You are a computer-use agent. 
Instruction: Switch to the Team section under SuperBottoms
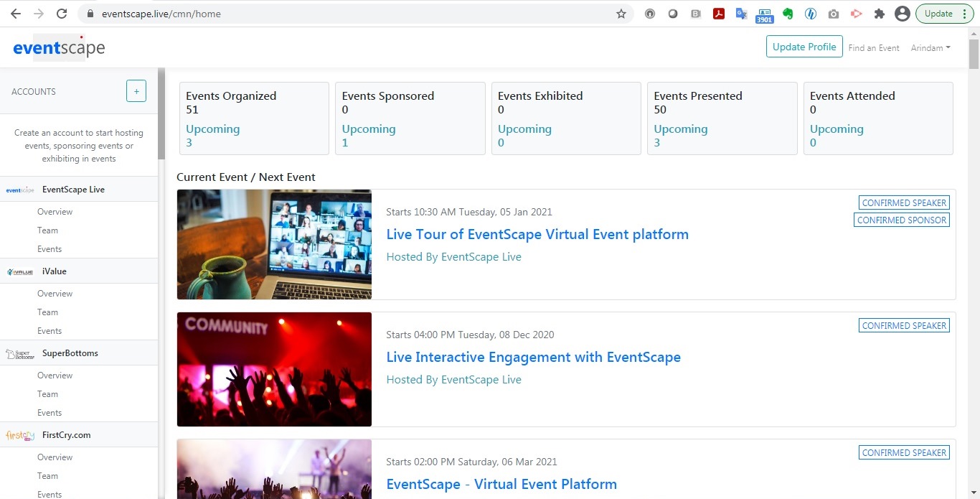point(47,393)
